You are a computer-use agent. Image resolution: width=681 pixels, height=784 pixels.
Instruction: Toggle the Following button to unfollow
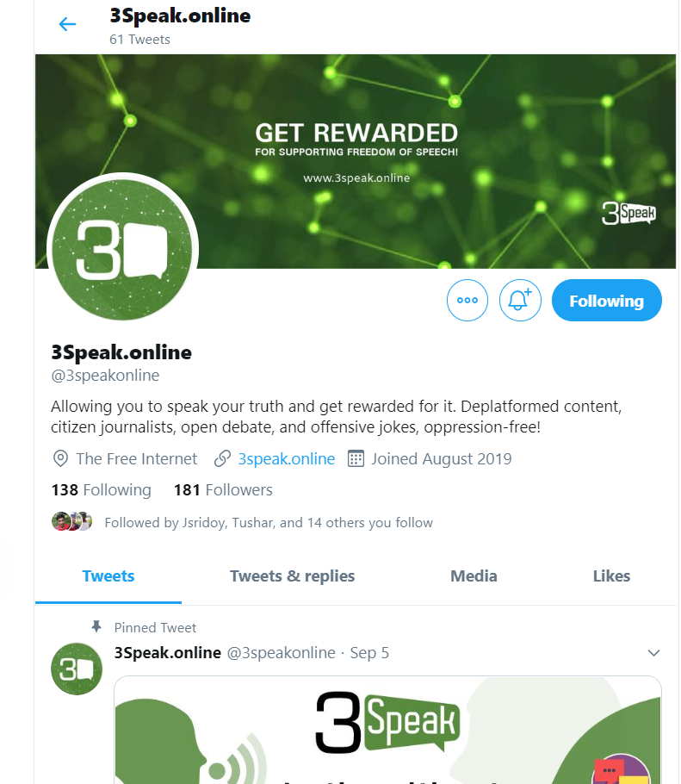[x=607, y=300]
